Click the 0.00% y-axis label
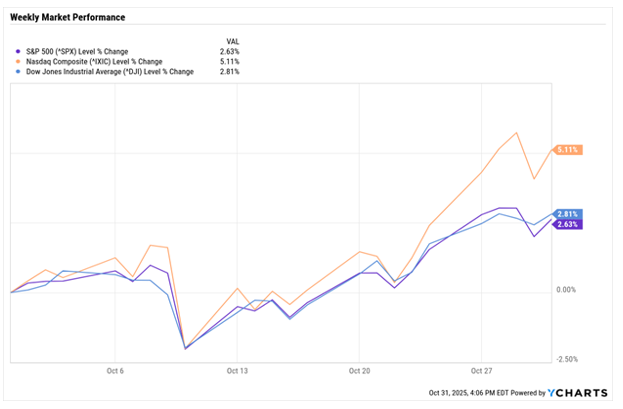Image resolution: width=623 pixels, height=409 pixels. (567, 291)
